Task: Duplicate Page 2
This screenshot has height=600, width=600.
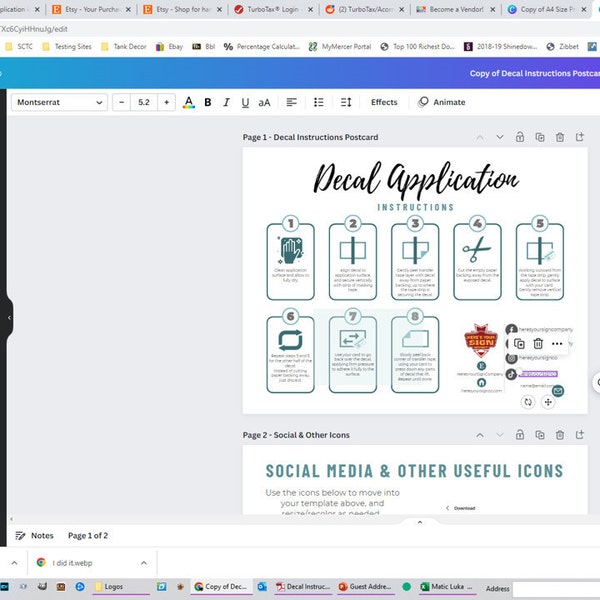Action: click(540, 435)
